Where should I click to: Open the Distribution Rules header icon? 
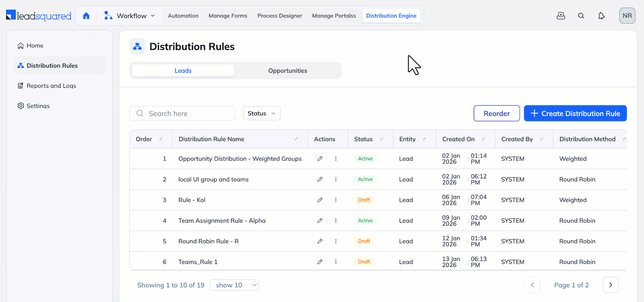click(x=137, y=46)
